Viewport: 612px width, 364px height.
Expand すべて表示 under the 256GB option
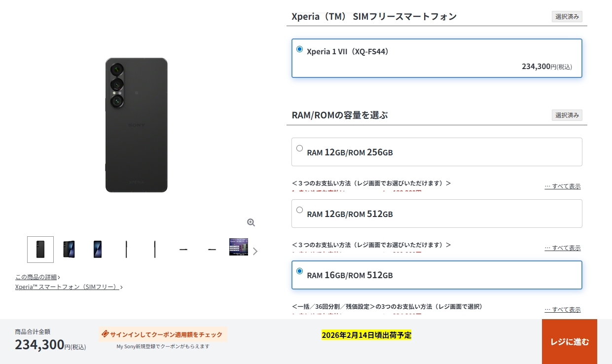563,186
